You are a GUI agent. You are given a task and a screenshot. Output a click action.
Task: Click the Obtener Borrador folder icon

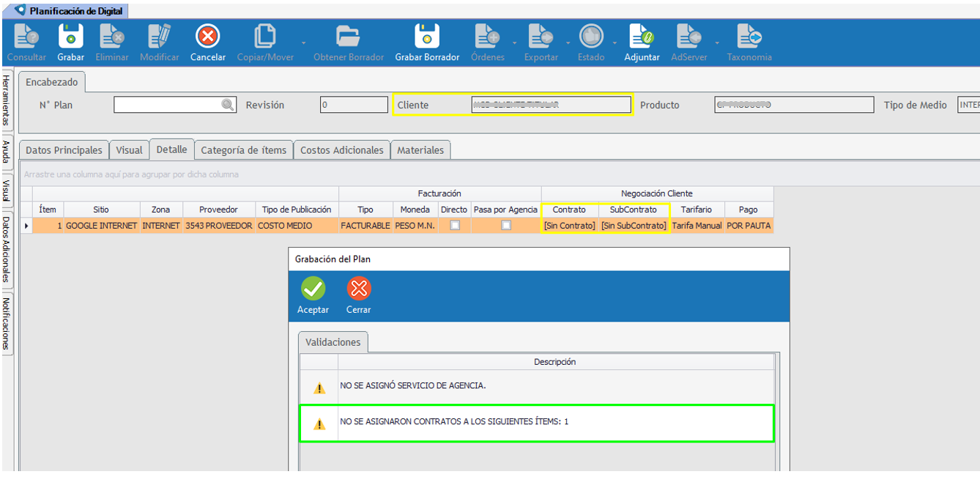pyautogui.click(x=348, y=36)
